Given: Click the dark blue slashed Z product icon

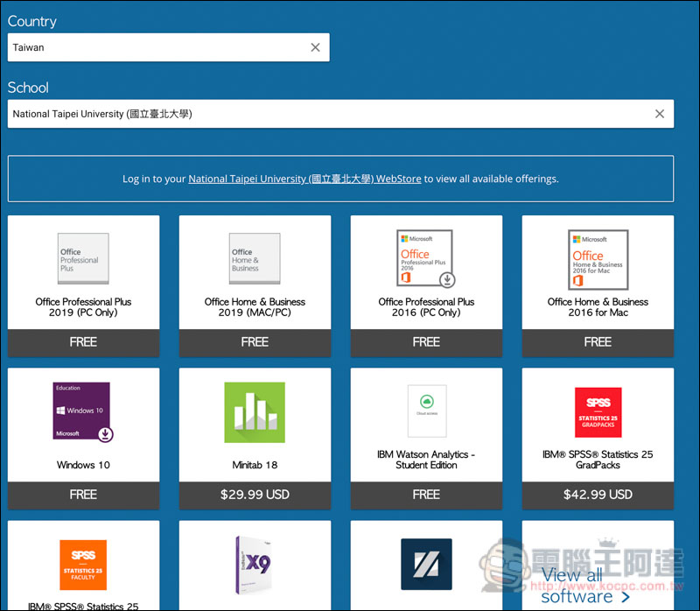Looking at the screenshot, I should (426, 564).
